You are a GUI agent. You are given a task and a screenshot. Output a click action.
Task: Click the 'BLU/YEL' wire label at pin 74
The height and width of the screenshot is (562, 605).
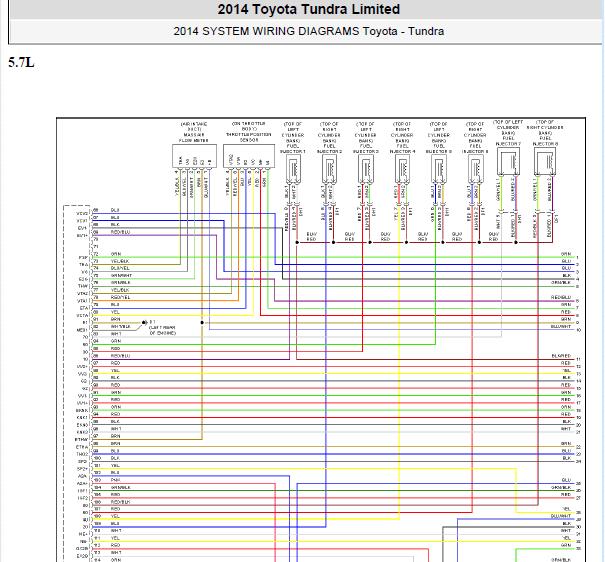(x=120, y=268)
